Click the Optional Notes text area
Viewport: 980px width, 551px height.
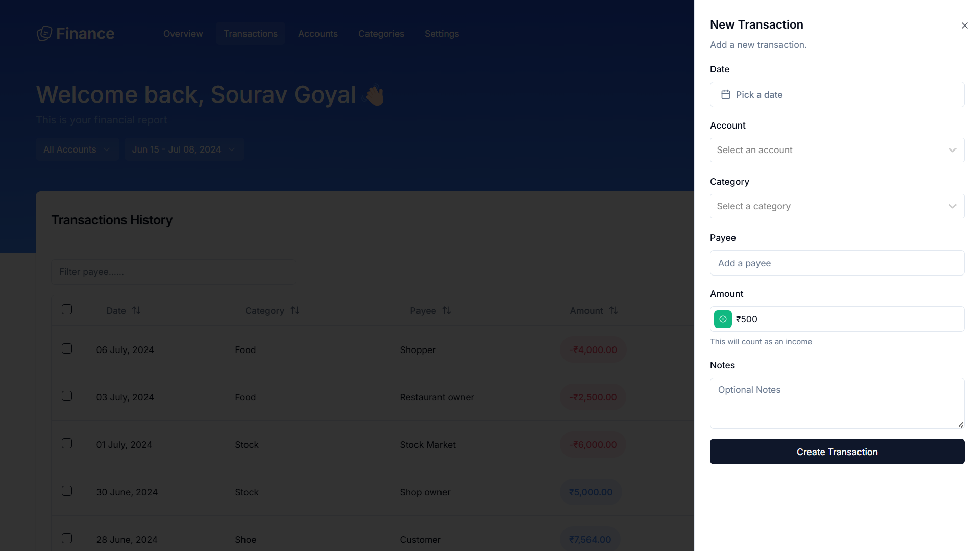tap(837, 403)
